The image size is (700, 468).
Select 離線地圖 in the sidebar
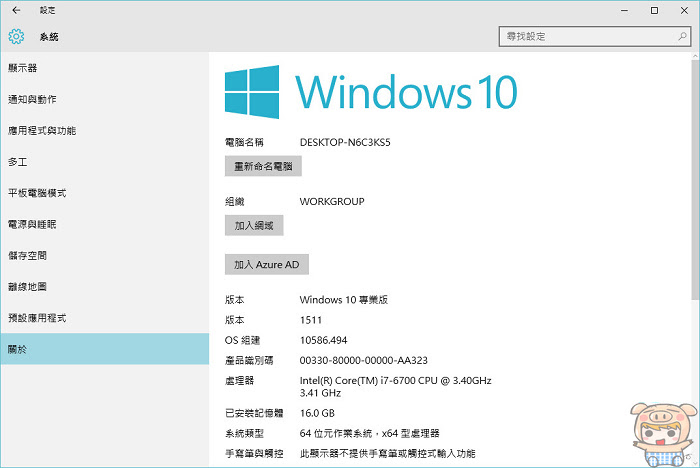(x=105, y=287)
